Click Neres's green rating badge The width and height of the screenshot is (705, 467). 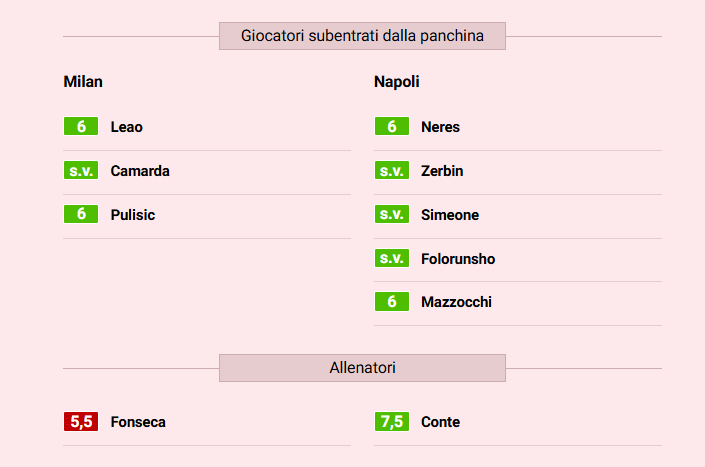[391, 127]
